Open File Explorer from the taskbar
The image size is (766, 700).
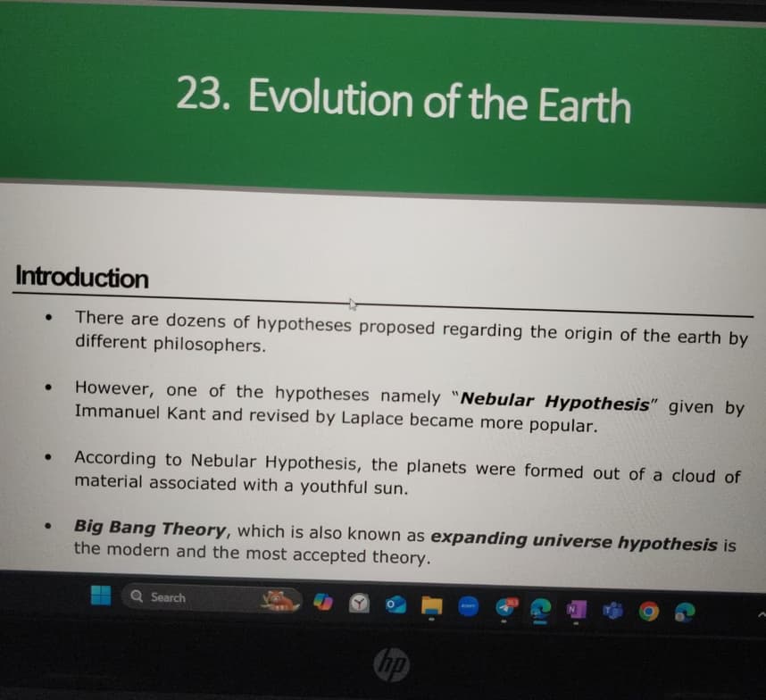[x=431, y=604]
